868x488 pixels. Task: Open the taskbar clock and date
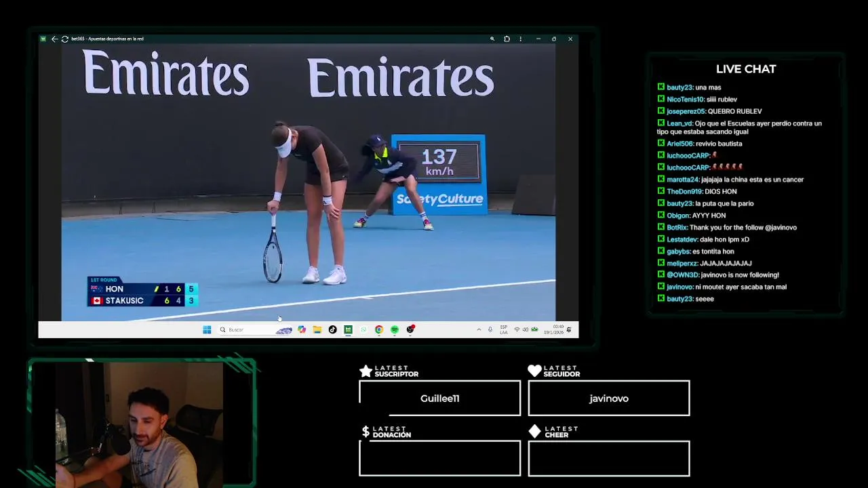tap(553, 329)
